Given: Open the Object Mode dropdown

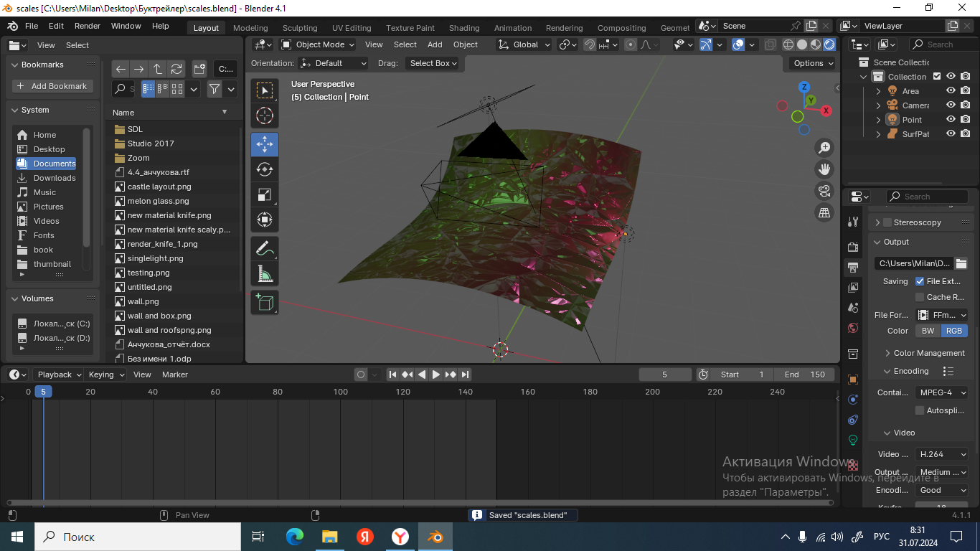Looking at the screenshot, I should 317,44.
